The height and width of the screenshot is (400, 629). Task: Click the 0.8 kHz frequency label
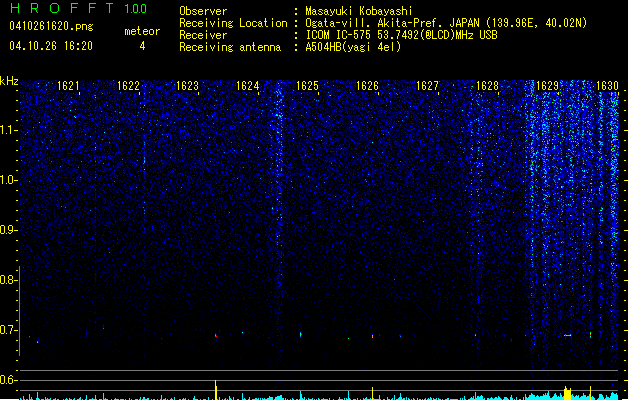click(x=8, y=280)
